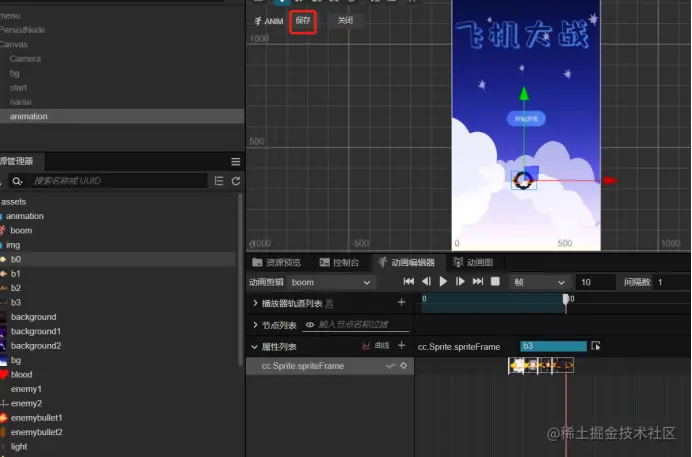Click the b3 spriteFrame value field
Screen dimensions: 692x457
coord(553,346)
